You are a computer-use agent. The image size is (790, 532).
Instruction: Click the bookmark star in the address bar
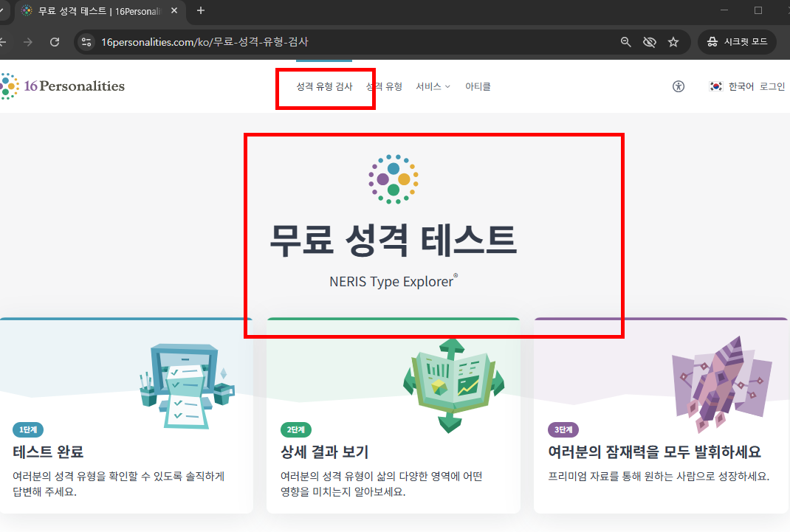673,42
